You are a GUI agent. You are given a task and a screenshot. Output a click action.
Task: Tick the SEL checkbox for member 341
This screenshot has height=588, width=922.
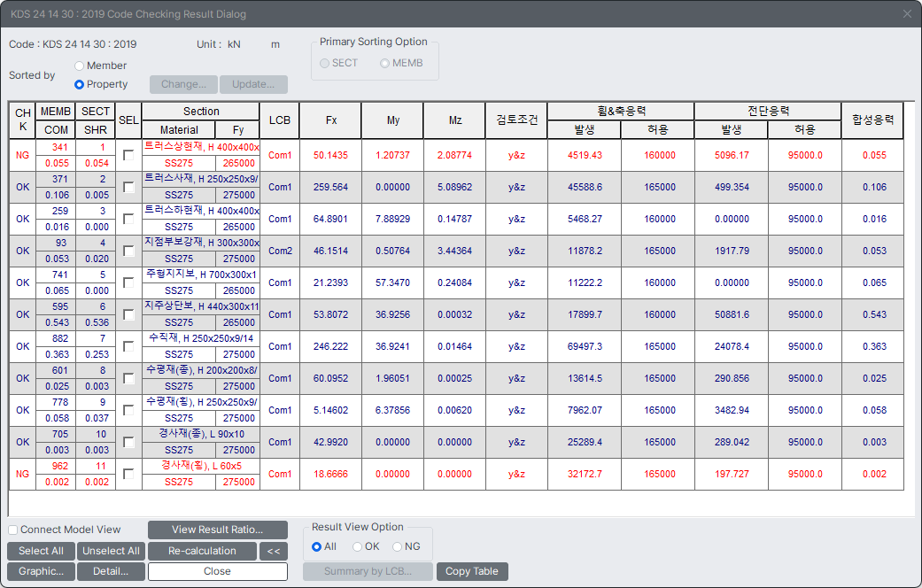(x=128, y=155)
